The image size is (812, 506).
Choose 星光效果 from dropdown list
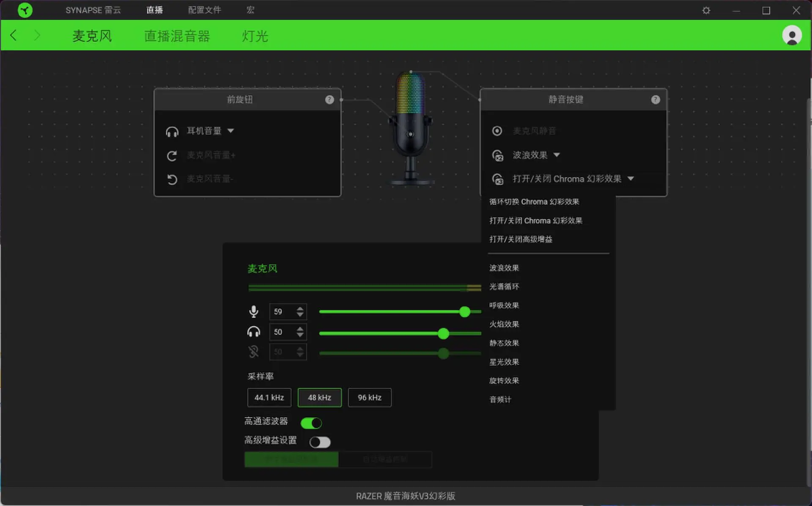coord(504,362)
